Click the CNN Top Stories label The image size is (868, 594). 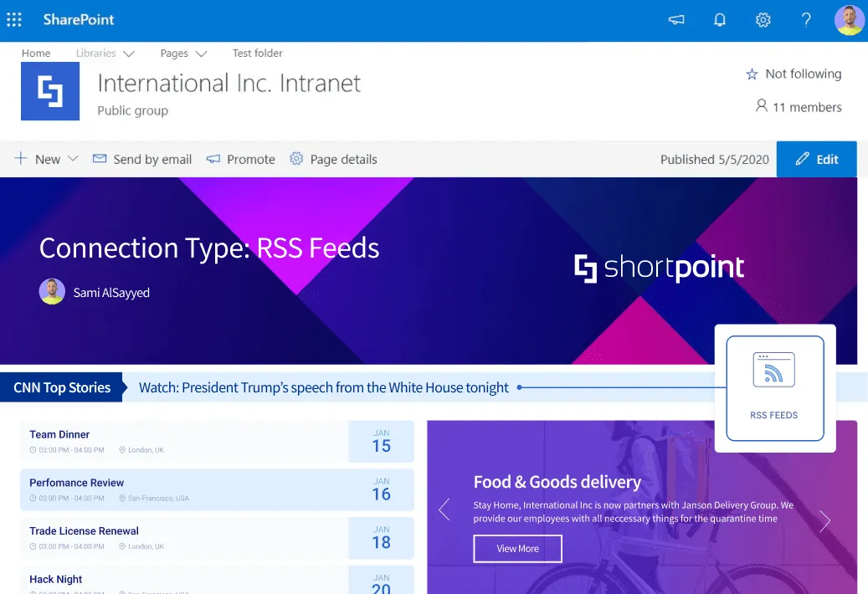pyautogui.click(x=61, y=387)
